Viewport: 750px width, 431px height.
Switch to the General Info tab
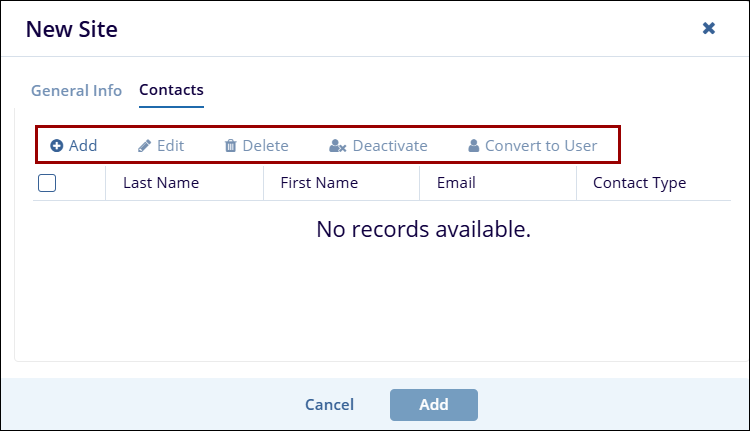(x=76, y=90)
